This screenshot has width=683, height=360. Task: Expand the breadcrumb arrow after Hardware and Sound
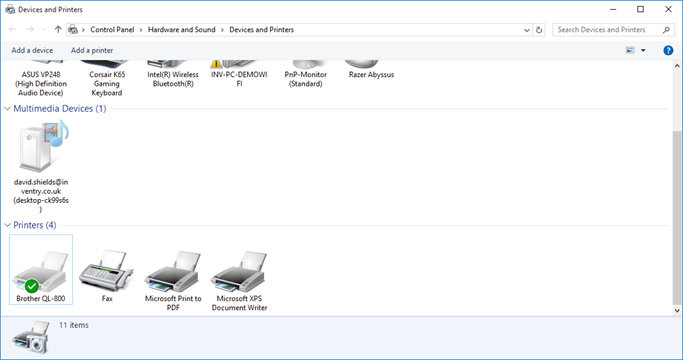coord(222,30)
